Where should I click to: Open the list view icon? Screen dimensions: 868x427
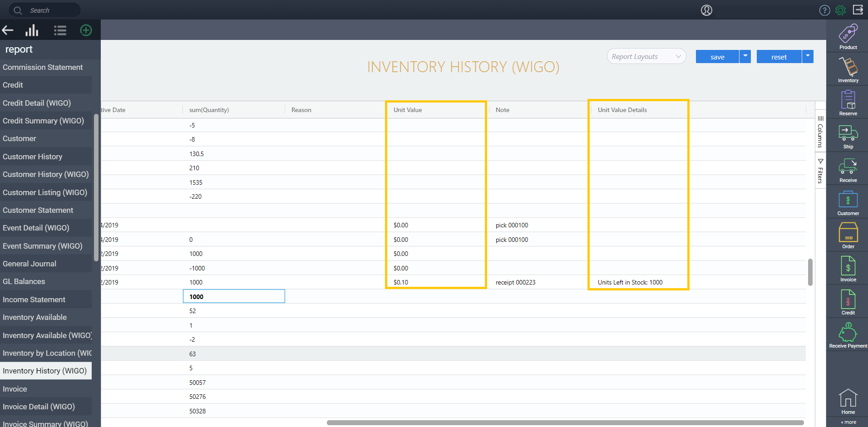tap(60, 30)
